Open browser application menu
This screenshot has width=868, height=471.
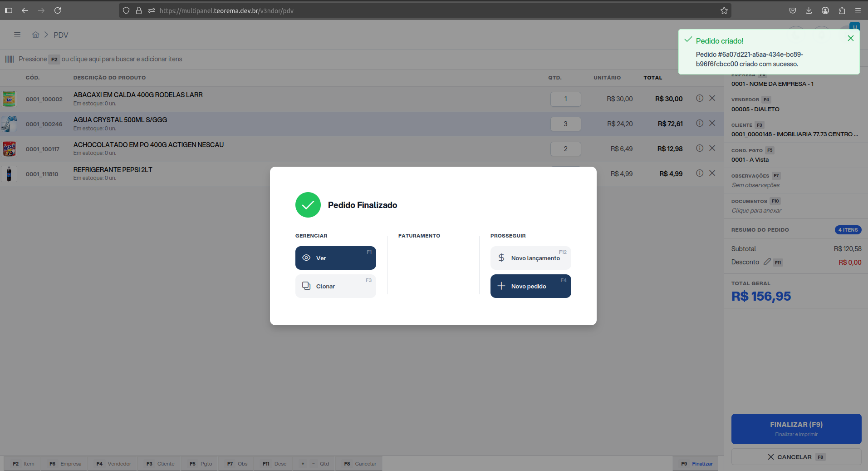[858, 10]
